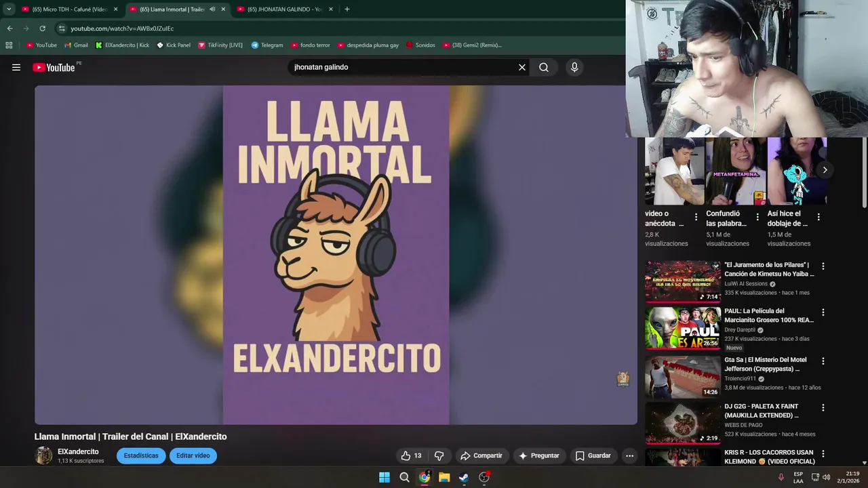The width and height of the screenshot is (868, 488).
Task: Open Estadísticas for this video
Action: point(141,455)
